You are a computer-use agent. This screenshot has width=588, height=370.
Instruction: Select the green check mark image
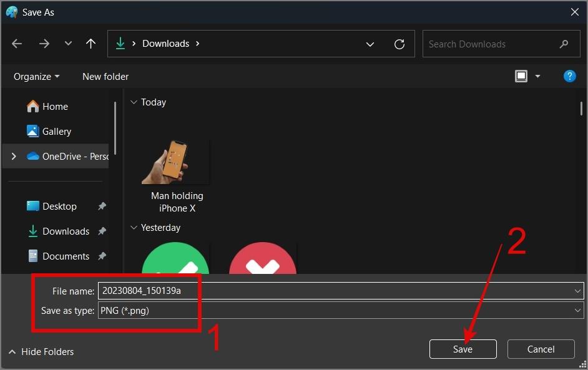click(175, 258)
